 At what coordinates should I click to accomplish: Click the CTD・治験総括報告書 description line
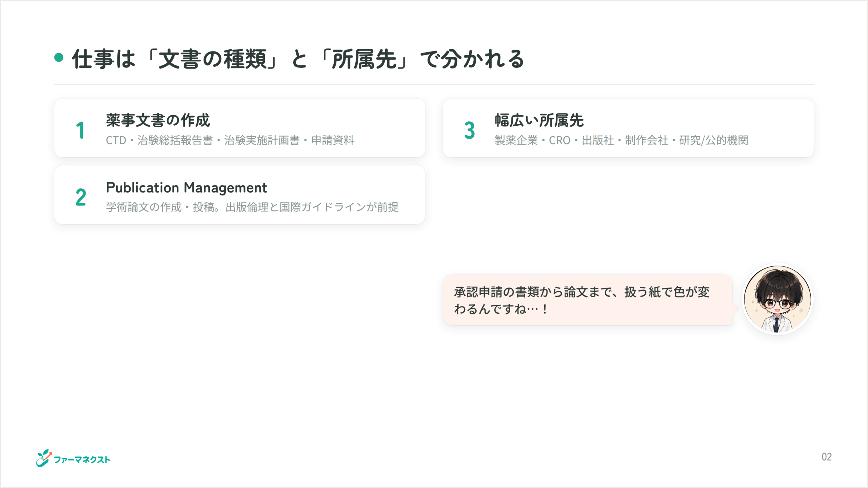[230, 140]
